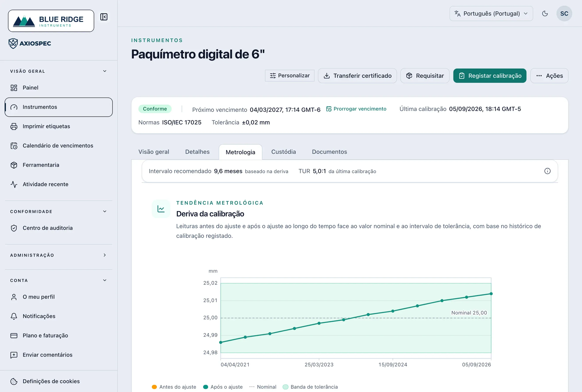Click the calendar-clock icon in the sidebar
Image resolution: width=582 pixels, height=392 pixels.
pos(14,146)
